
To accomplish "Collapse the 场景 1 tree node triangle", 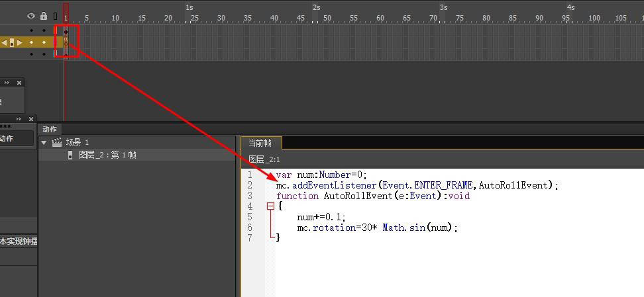I will [x=44, y=143].
